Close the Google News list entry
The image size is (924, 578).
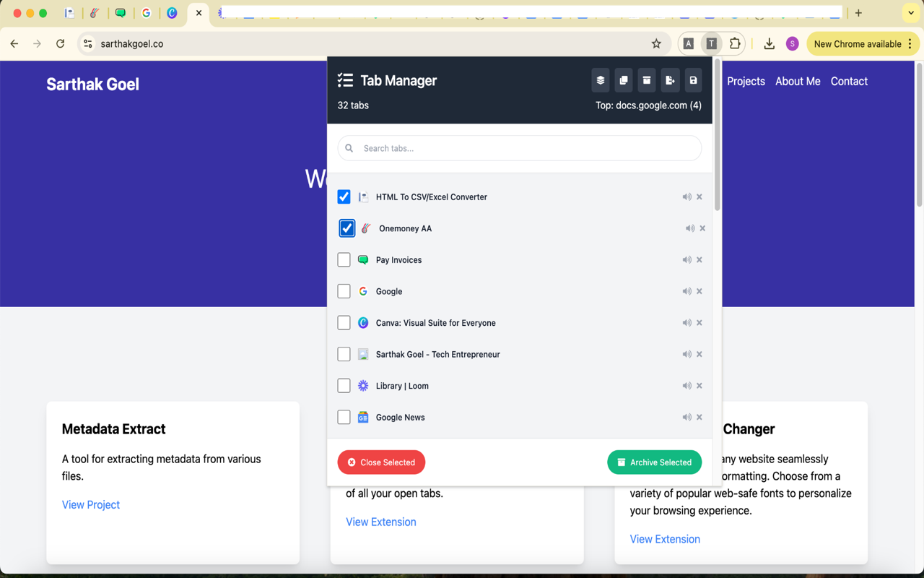(699, 417)
